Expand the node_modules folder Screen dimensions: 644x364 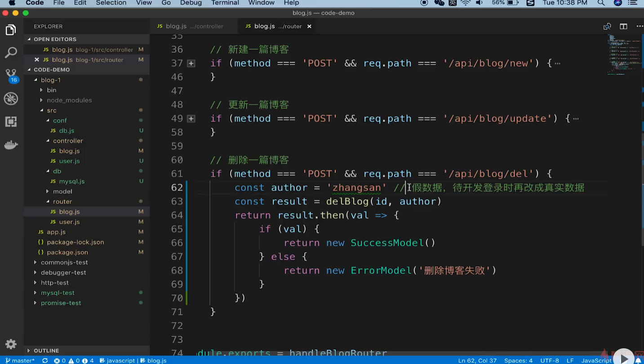coord(69,100)
